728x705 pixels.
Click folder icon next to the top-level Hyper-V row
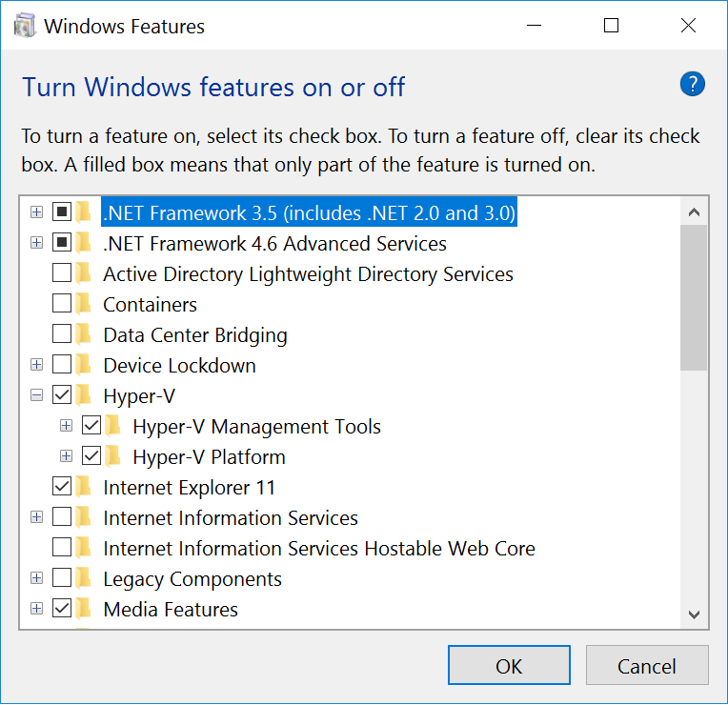tap(84, 395)
